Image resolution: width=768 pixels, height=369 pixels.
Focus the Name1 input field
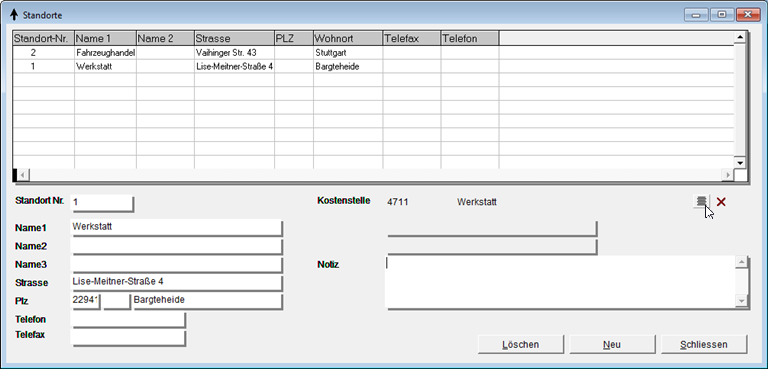coord(176,228)
